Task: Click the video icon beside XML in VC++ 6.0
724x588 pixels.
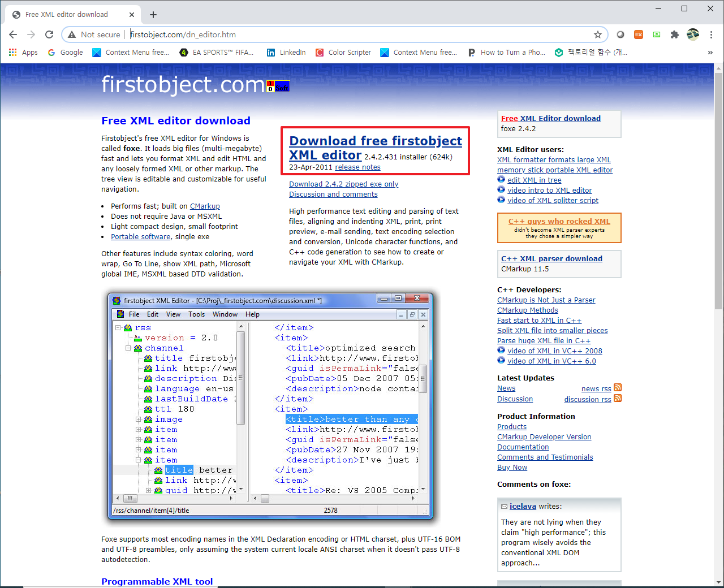Action: tap(501, 361)
